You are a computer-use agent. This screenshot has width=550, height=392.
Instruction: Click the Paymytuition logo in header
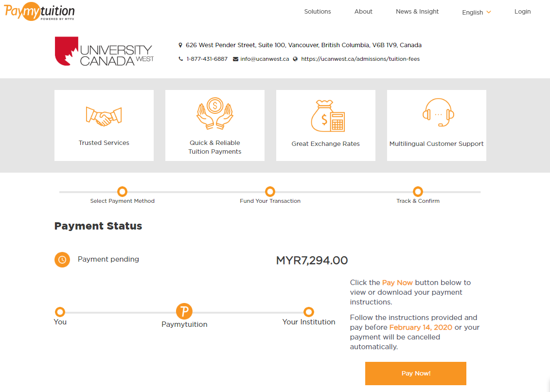click(x=39, y=12)
